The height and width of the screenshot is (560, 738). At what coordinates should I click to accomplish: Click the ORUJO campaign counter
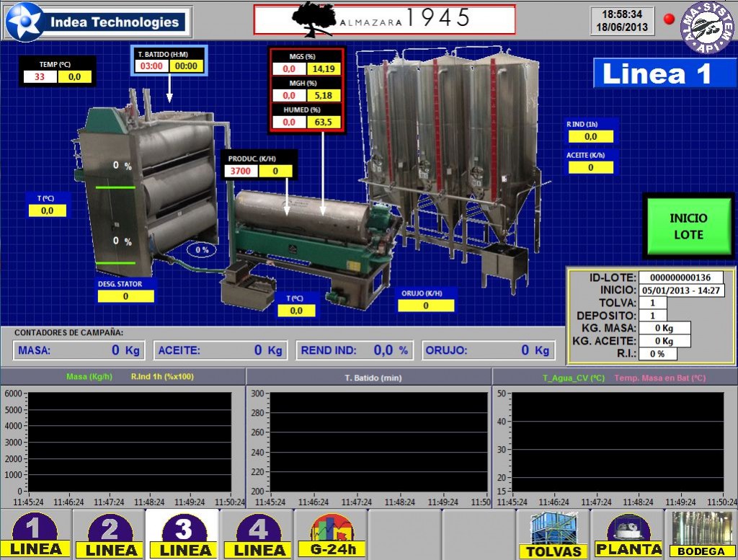tap(488, 350)
